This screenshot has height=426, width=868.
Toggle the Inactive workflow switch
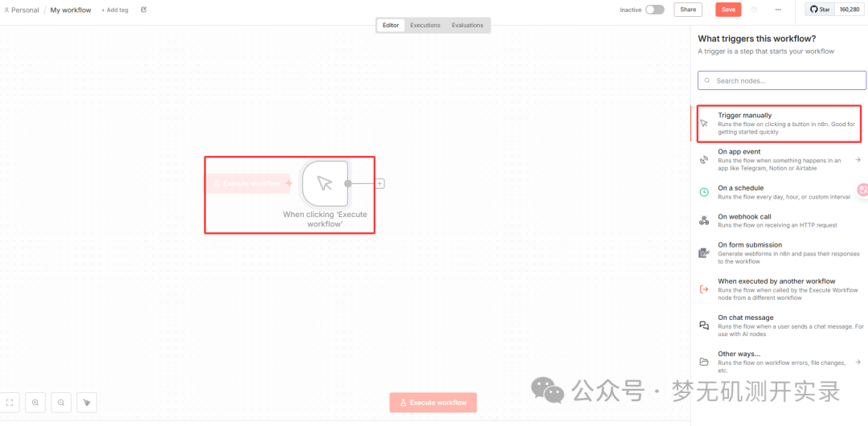point(655,10)
